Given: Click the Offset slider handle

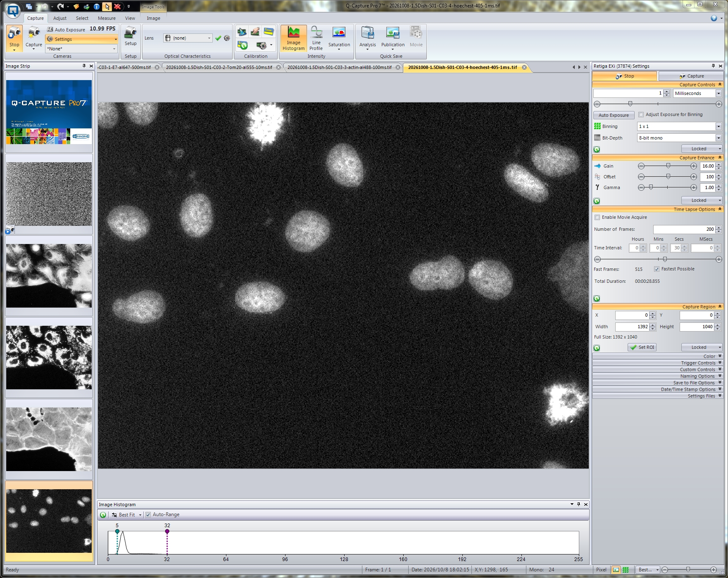Looking at the screenshot, I should coord(668,177).
